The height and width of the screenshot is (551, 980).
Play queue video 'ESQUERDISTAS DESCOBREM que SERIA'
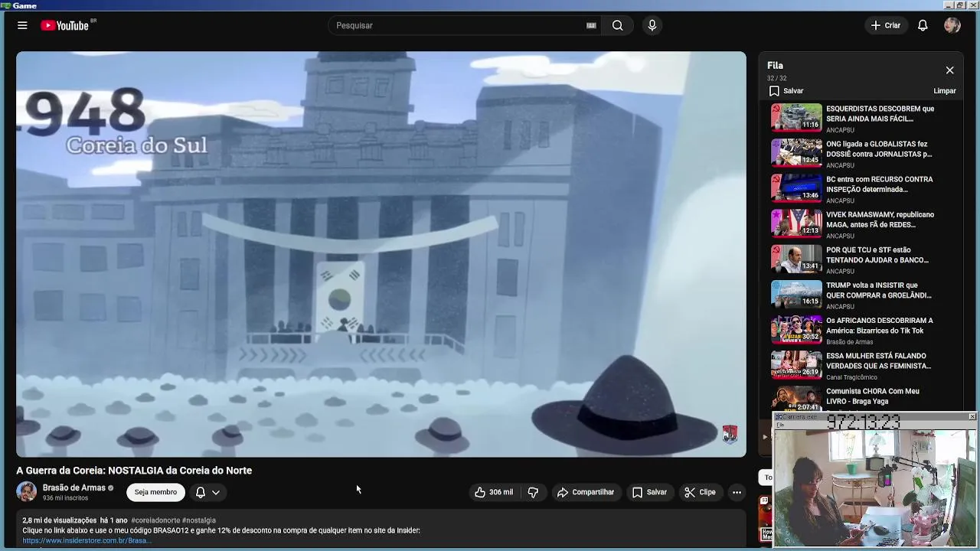(861, 119)
